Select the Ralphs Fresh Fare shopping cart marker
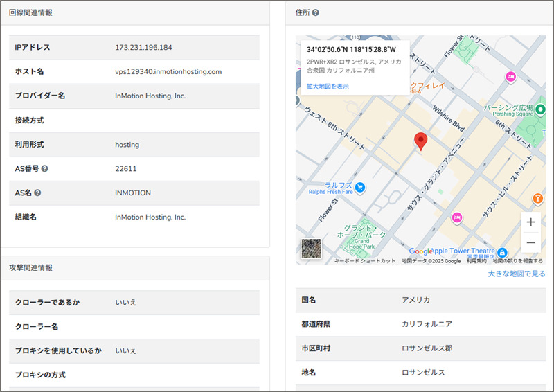554x392 pixels. pyautogui.click(x=358, y=186)
